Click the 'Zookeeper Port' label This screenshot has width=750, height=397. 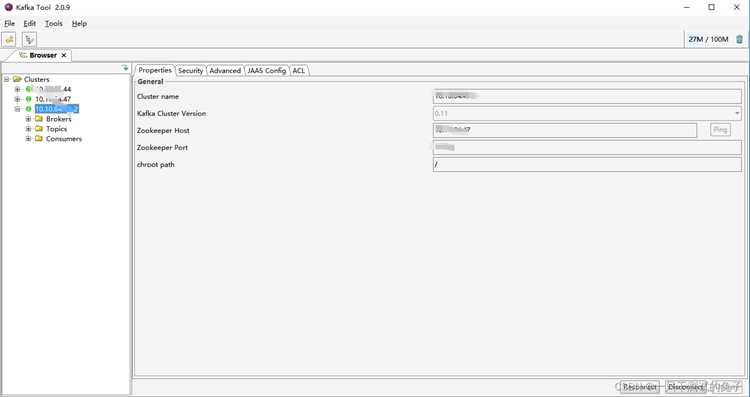(x=162, y=148)
